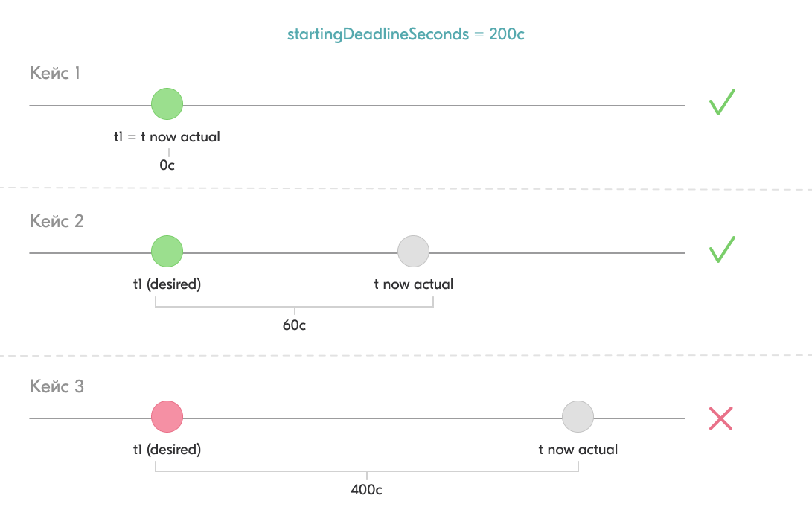Click "t1 (desired)" text in Кейс 2

tap(167, 284)
